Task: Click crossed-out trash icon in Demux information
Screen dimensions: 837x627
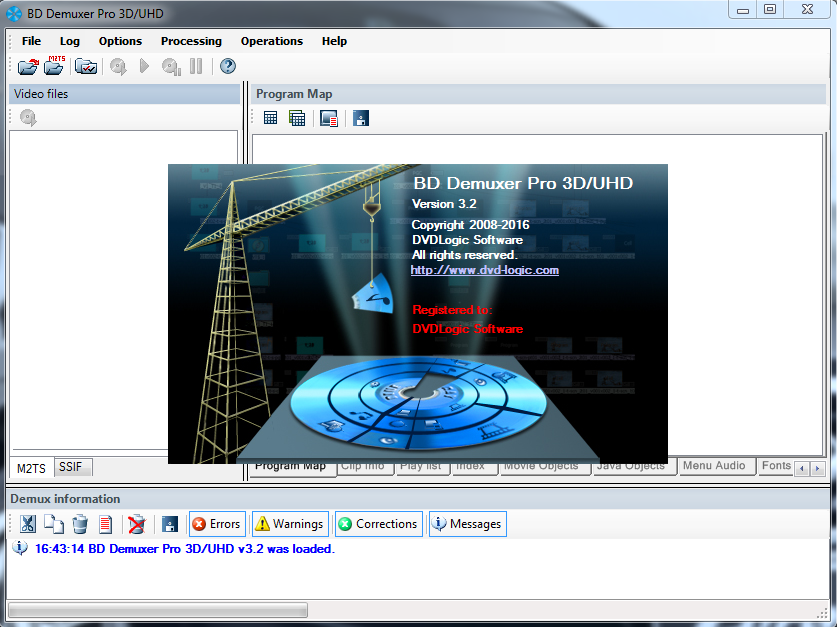Action: (x=137, y=524)
